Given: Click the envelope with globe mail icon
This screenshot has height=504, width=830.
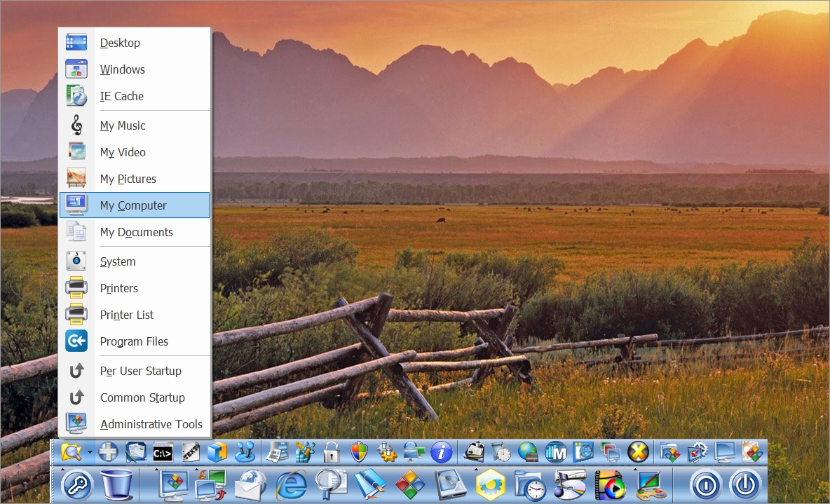Looking at the screenshot, I should coord(250,484).
